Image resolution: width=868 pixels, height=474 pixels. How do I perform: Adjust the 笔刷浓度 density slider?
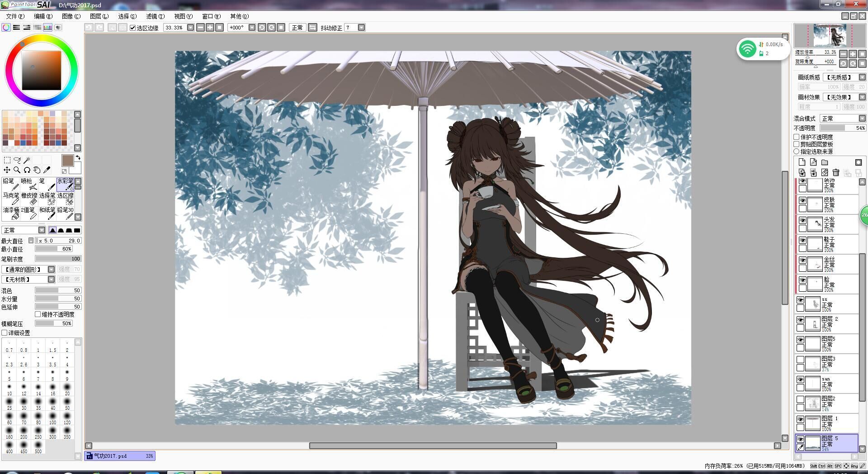[58, 259]
